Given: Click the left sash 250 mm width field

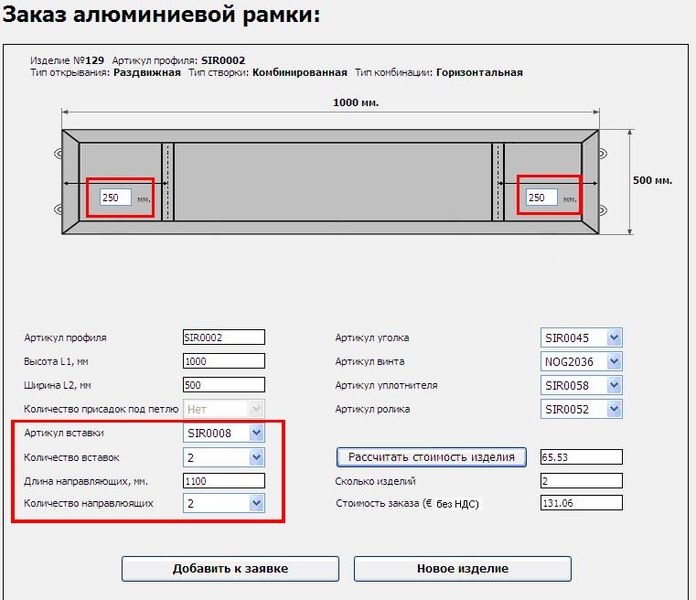Looking at the screenshot, I should pyautogui.click(x=116, y=198).
